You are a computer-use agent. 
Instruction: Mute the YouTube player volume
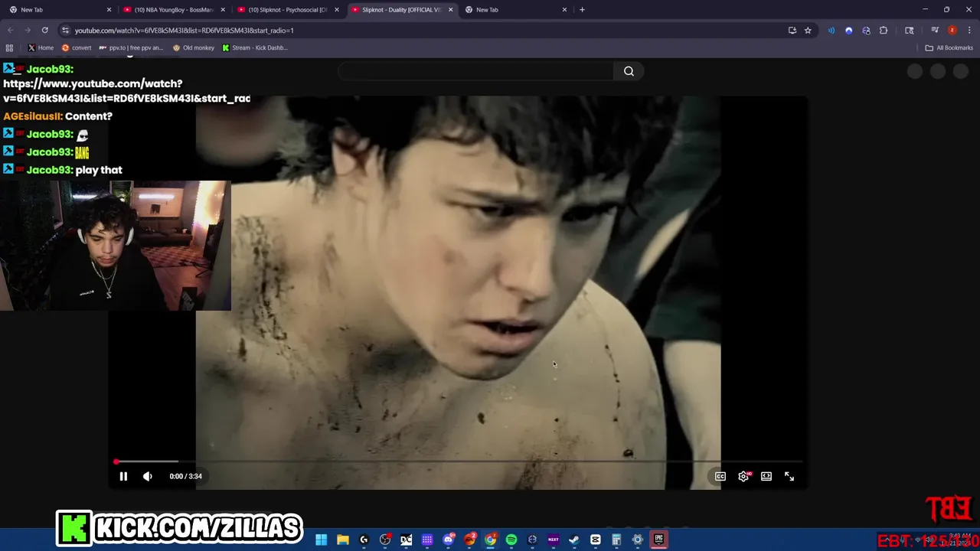(148, 476)
